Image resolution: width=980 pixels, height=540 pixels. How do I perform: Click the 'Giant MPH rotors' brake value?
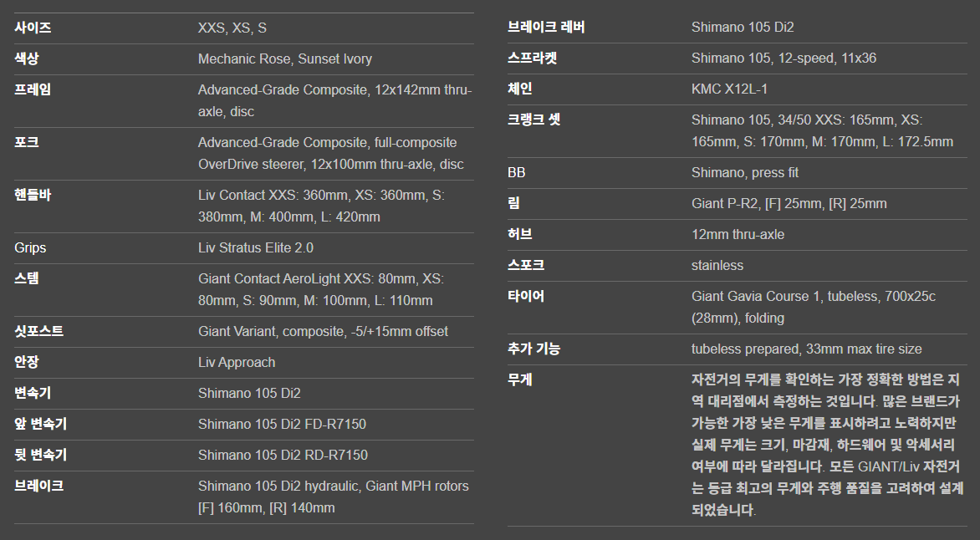[333, 497]
